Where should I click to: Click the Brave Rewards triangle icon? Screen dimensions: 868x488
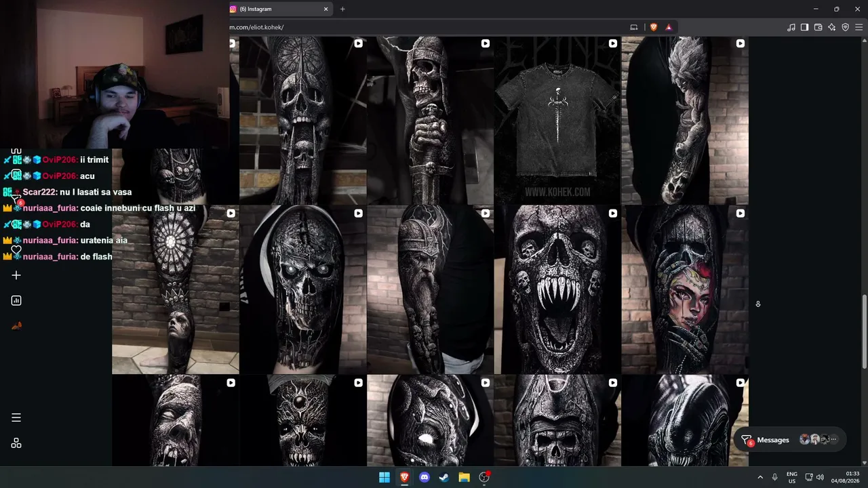point(669,27)
